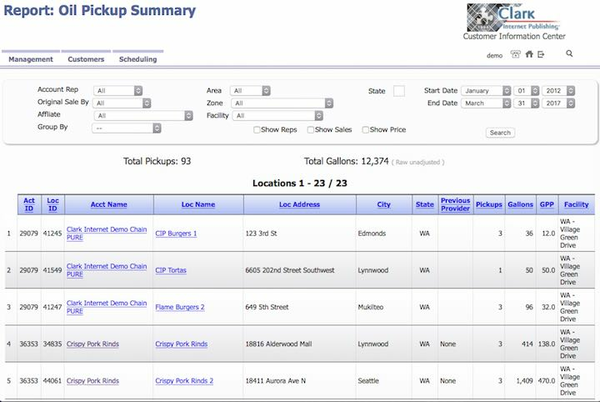Open the Crispy Pork Rinds 2 location link
Screen dimensions: 600x402
184,381
